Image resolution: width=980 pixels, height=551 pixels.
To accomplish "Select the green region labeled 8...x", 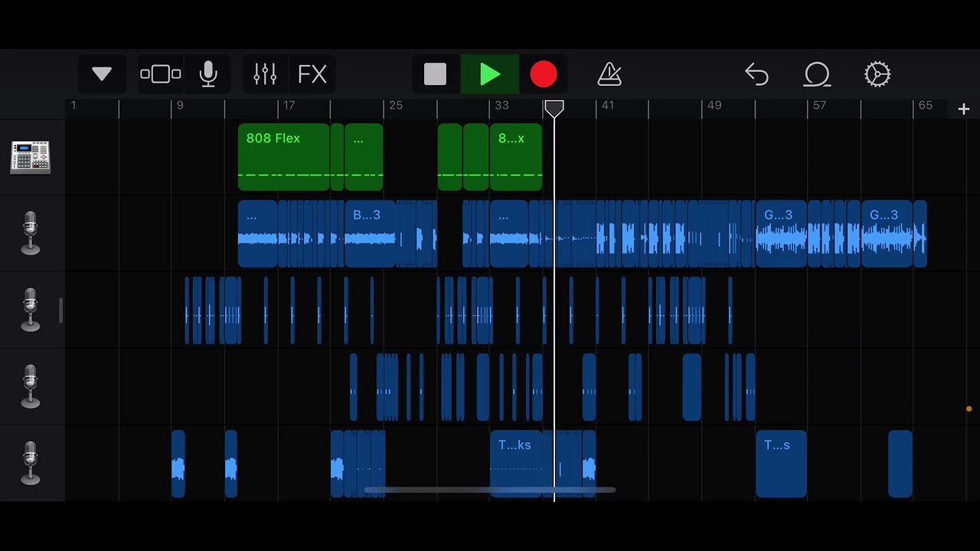I will [x=515, y=157].
